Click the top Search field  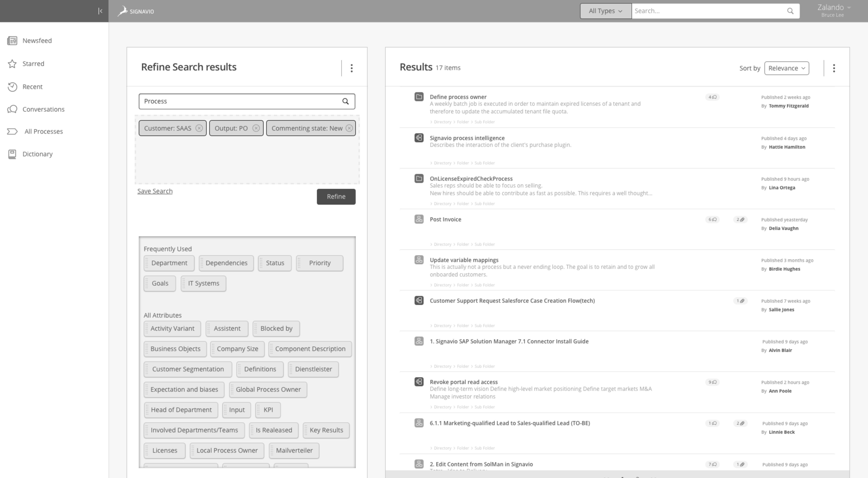pyautogui.click(x=708, y=11)
